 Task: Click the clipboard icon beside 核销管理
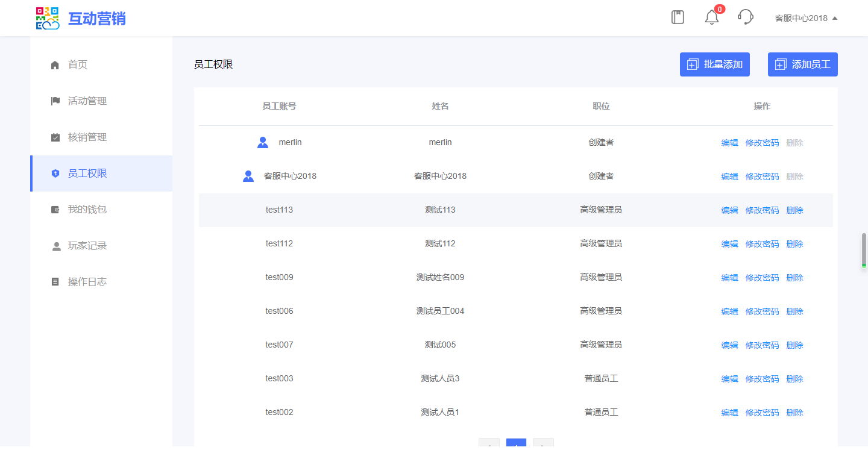tap(55, 137)
